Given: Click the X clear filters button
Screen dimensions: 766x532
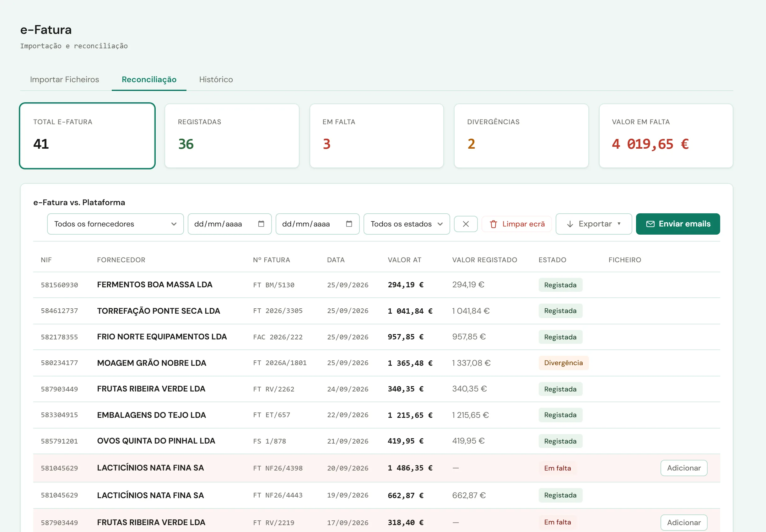Looking at the screenshot, I should (466, 224).
